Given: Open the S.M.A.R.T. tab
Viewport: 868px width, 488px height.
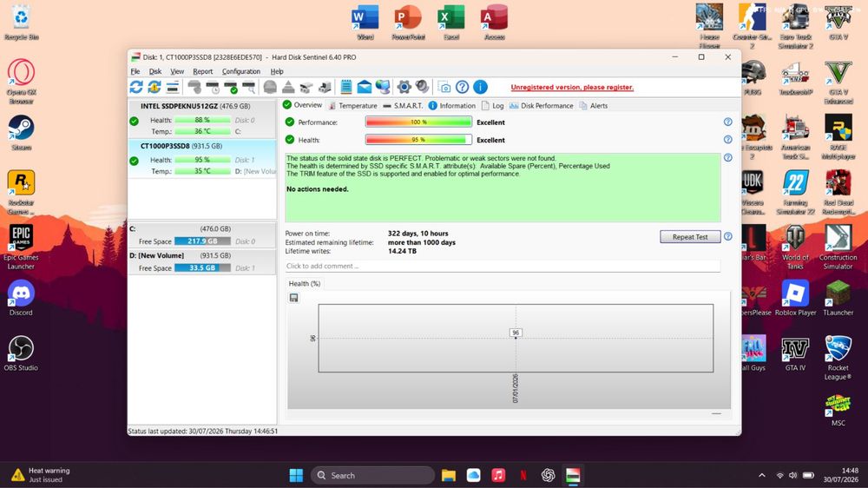Looking at the screenshot, I should click(x=403, y=106).
